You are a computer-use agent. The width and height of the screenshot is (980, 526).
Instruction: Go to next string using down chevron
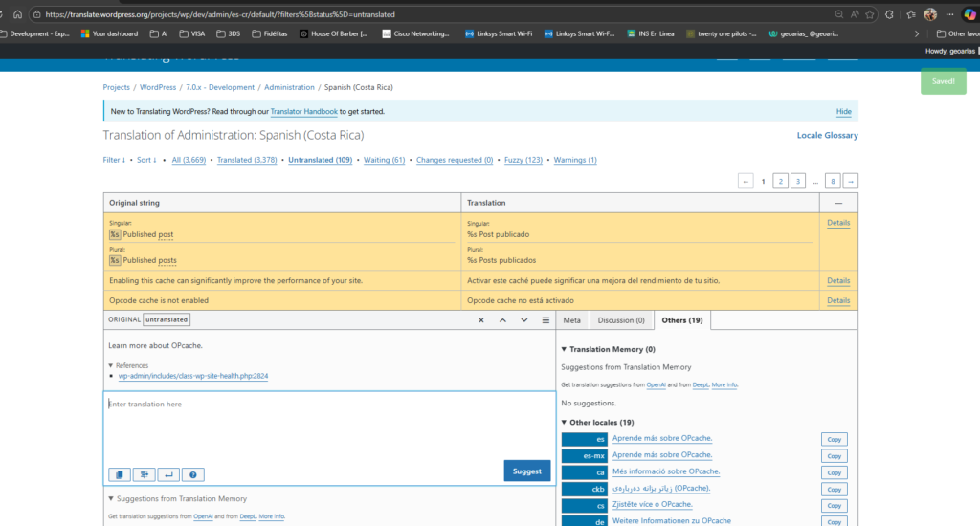(x=523, y=320)
